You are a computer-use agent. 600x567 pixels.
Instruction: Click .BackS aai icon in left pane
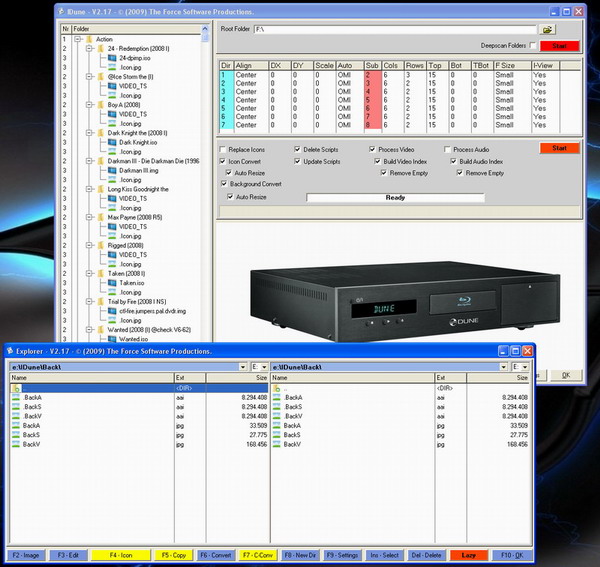tap(16, 407)
